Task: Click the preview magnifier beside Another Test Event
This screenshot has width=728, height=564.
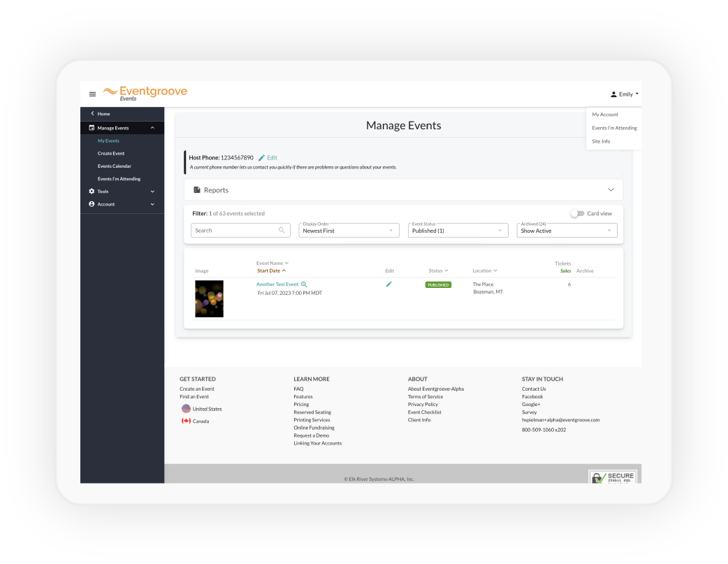Action: click(x=304, y=284)
